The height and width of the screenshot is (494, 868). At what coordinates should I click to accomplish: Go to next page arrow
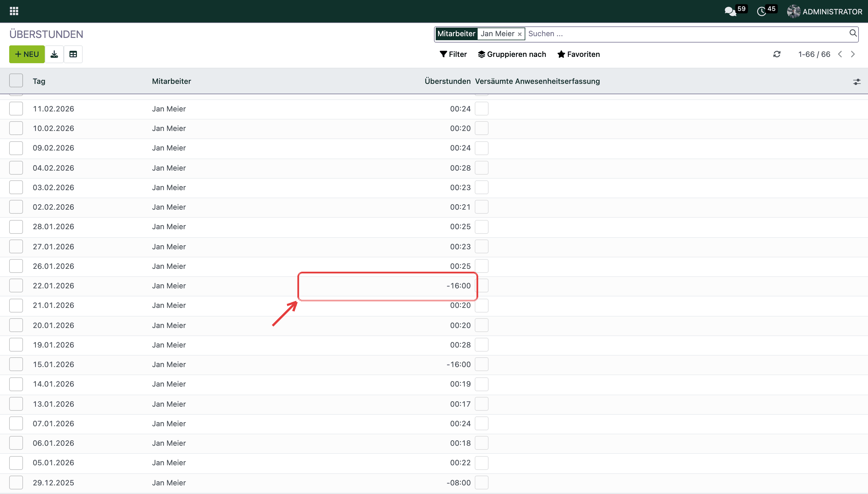[x=853, y=54]
